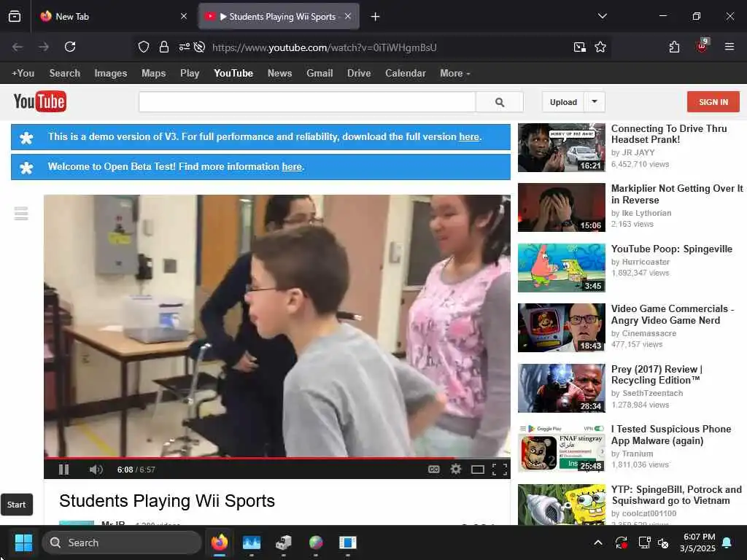
Task: Open News in the Google bar
Action: coord(279,74)
